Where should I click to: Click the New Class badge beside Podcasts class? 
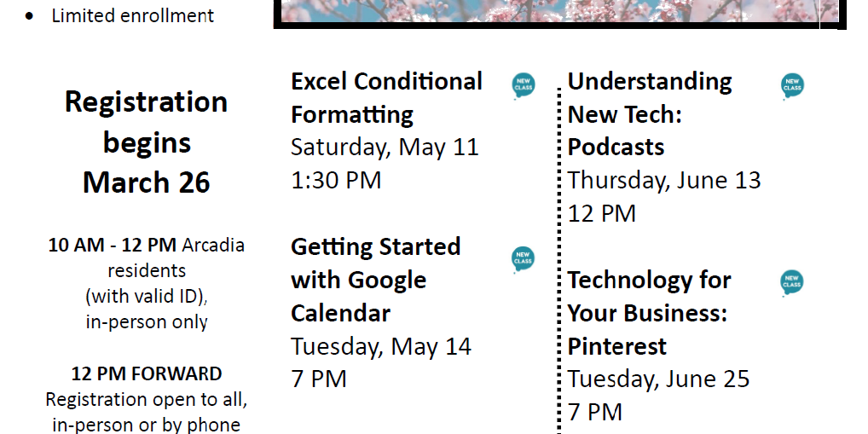(792, 85)
